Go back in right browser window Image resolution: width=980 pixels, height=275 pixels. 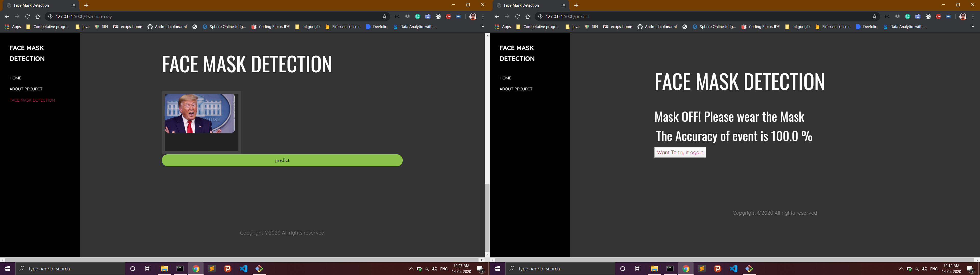click(x=497, y=16)
